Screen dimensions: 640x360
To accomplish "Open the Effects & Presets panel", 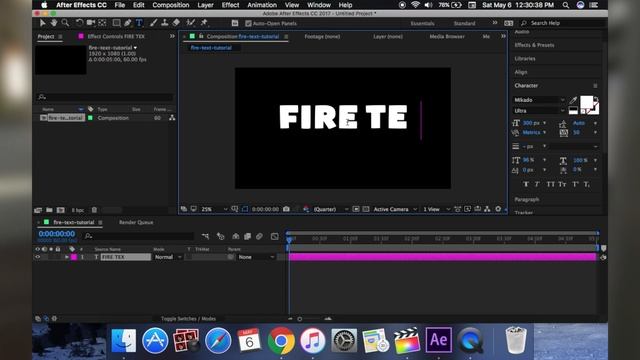I will [x=534, y=45].
